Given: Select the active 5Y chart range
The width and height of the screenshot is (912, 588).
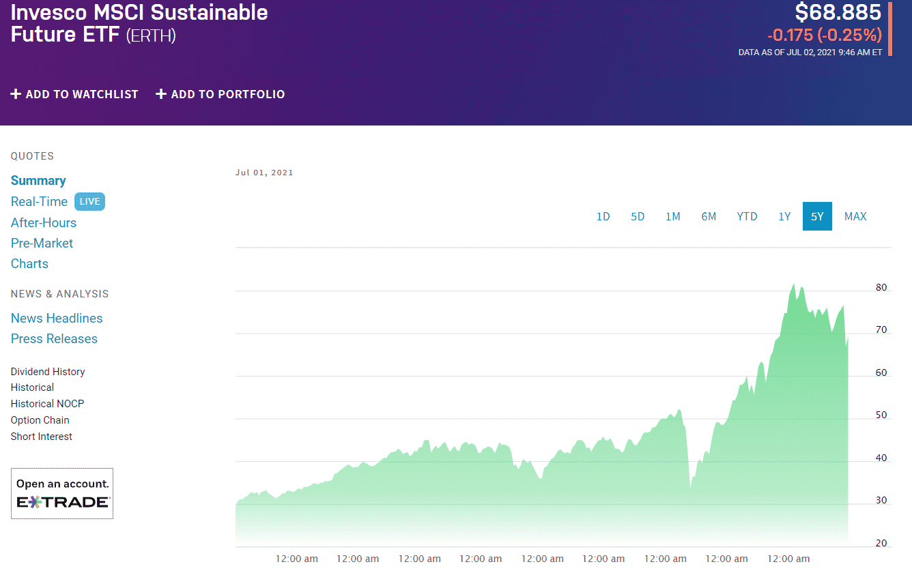Looking at the screenshot, I should point(817,216).
